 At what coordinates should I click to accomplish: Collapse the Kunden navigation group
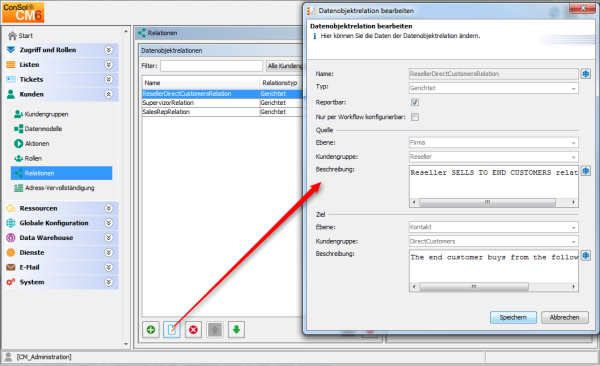coord(109,94)
